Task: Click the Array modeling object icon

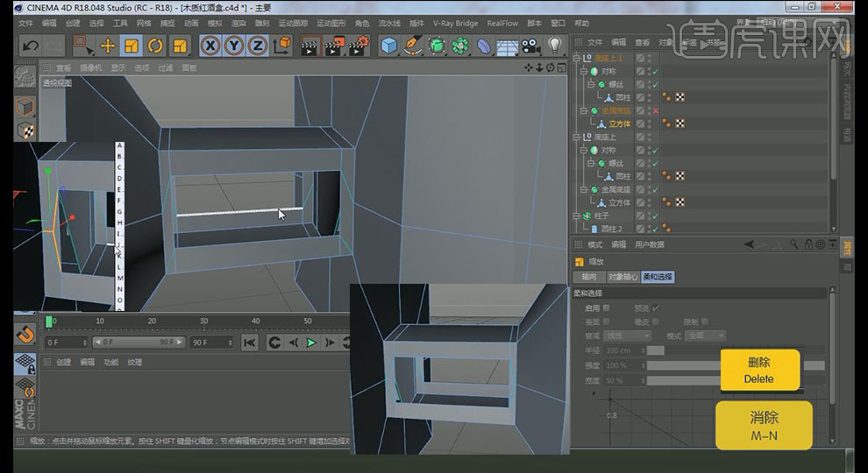Action: point(460,46)
